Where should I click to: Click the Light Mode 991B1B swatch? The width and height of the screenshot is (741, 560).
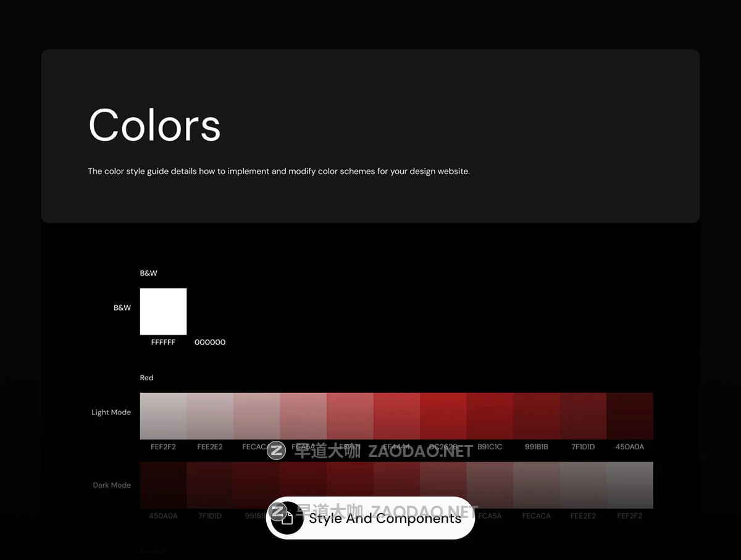click(x=537, y=416)
